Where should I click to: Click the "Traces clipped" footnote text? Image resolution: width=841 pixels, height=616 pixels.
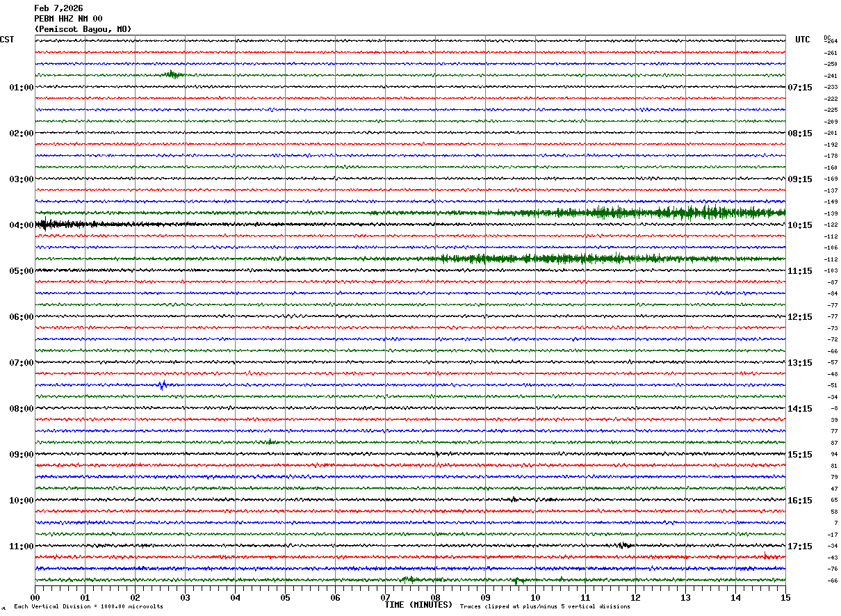point(545,607)
